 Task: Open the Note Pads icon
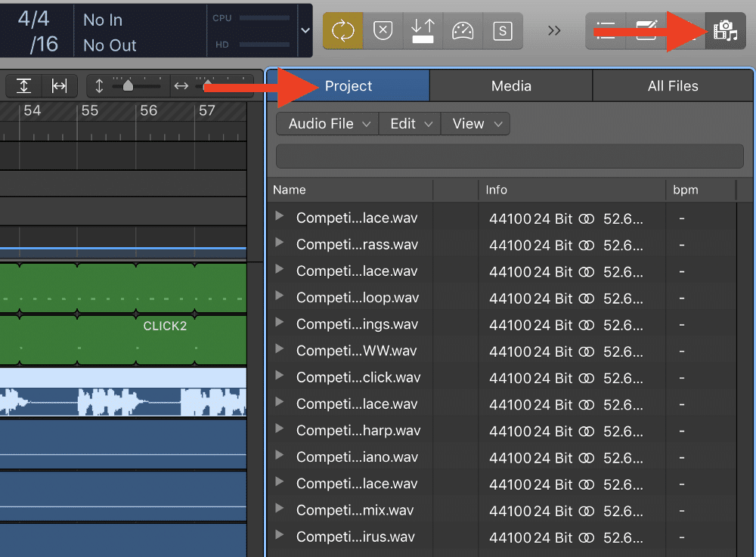coord(646,31)
